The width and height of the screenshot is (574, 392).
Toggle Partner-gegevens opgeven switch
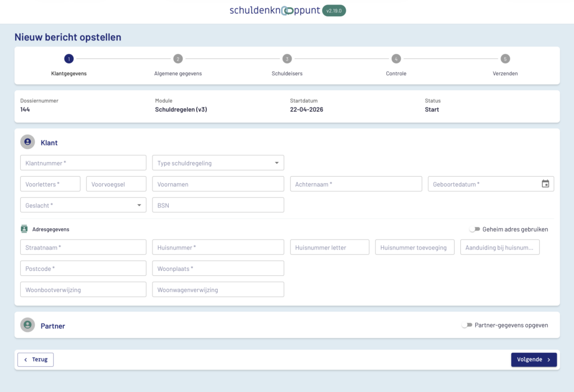pyautogui.click(x=467, y=325)
